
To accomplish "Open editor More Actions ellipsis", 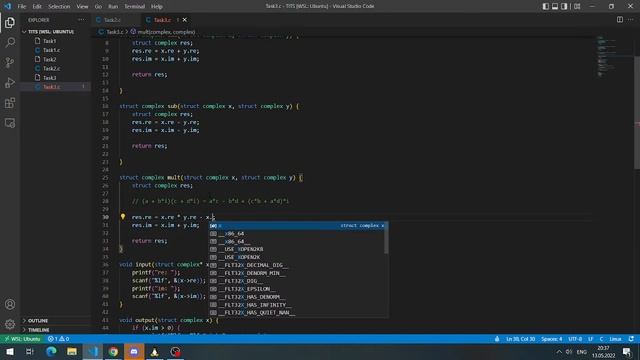I will [x=631, y=20].
